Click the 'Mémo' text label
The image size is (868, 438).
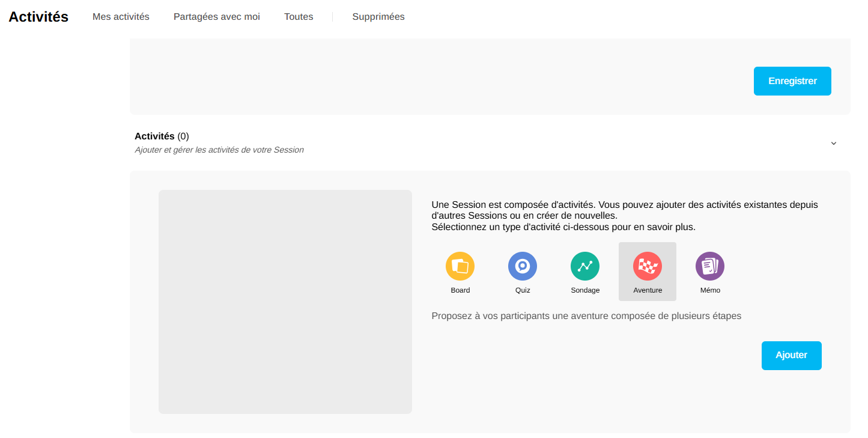[710, 290]
